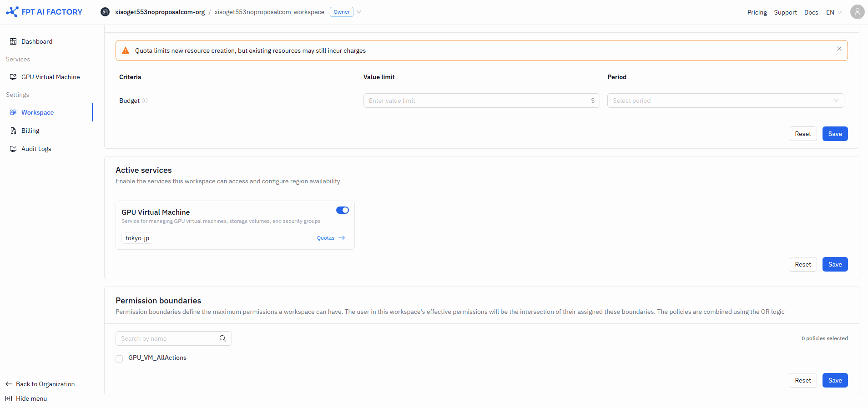The height and width of the screenshot is (408, 868).
Task: Open the Docs link
Action: pyautogui.click(x=811, y=12)
